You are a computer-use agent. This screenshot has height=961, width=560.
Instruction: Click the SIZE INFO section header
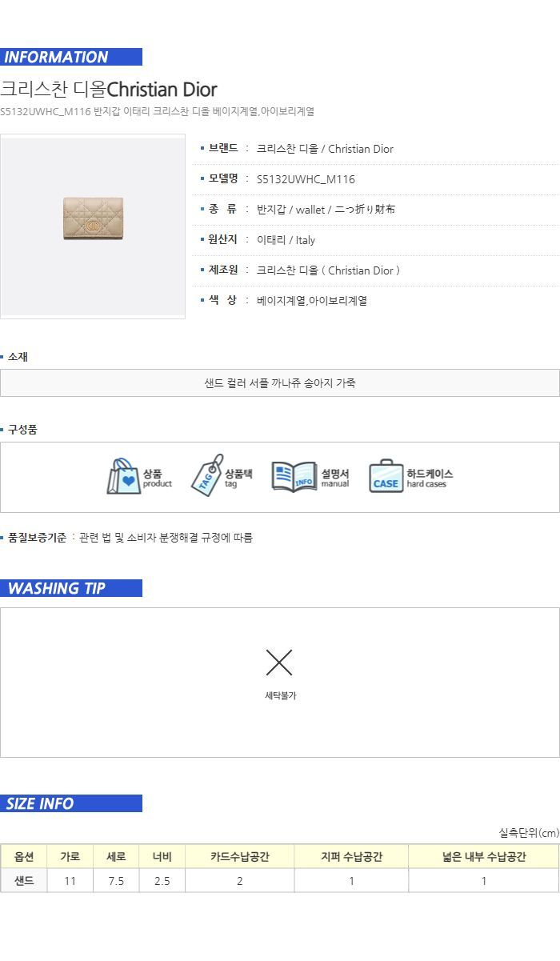pyautogui.click(x=71, y=803)
